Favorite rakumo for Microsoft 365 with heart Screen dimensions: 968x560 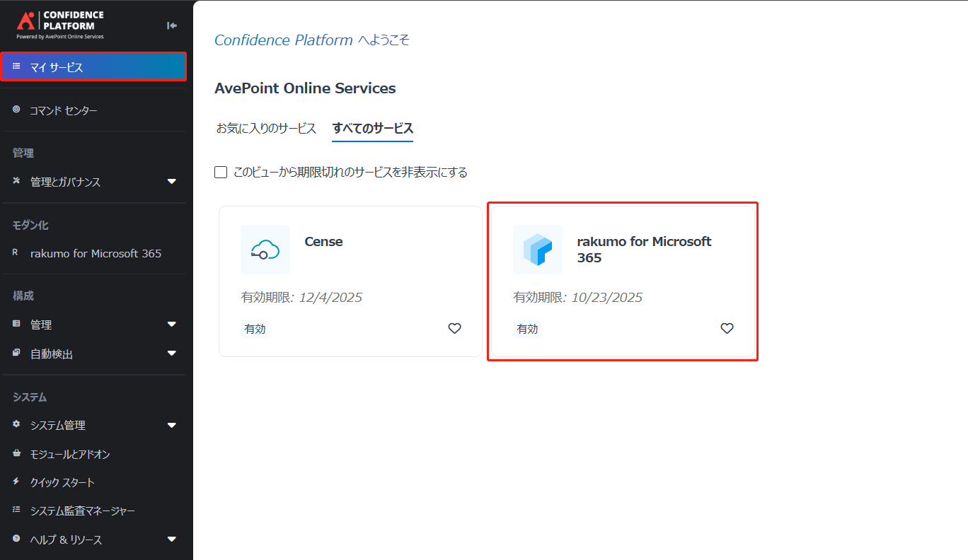pos(727,328)
